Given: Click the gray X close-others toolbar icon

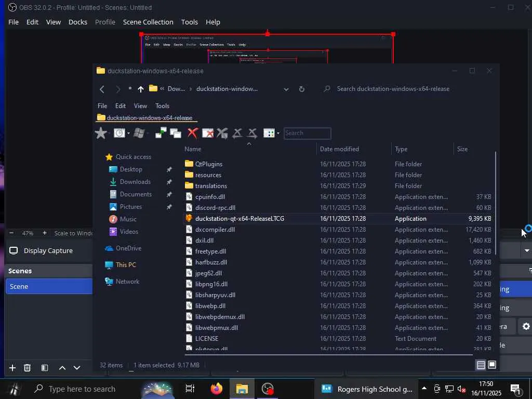Looking at the screenshot, I should (x=222, y=133).
